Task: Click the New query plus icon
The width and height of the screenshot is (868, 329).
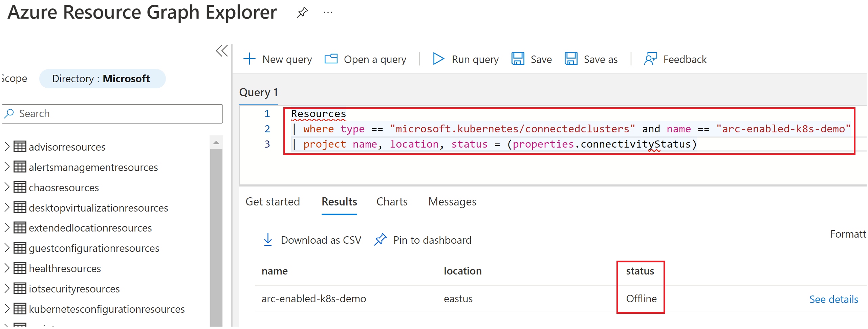Action: tap(249, 59)
